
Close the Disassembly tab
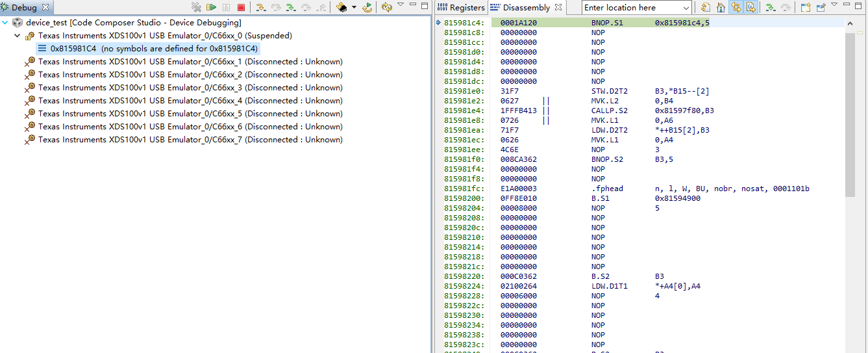pyautogui.click(x=558, y=8)
